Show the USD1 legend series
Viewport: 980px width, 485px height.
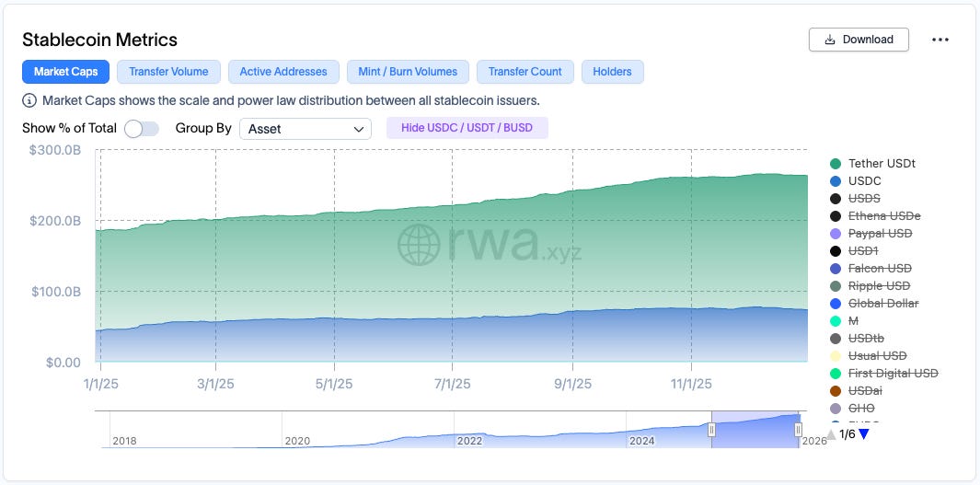856,251
